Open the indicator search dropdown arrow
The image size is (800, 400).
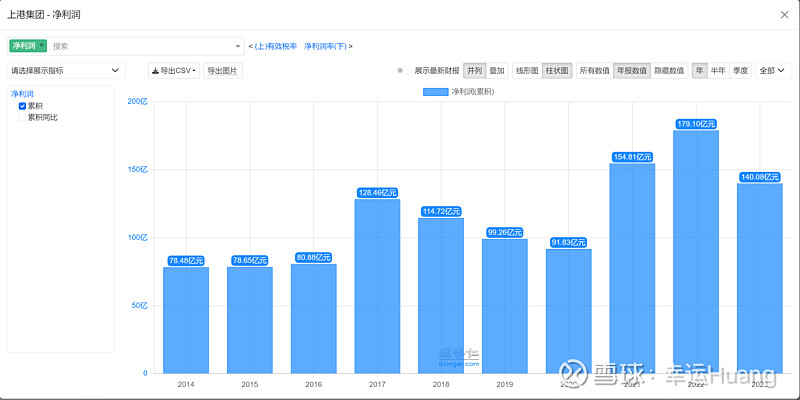[x=238, y=46]
